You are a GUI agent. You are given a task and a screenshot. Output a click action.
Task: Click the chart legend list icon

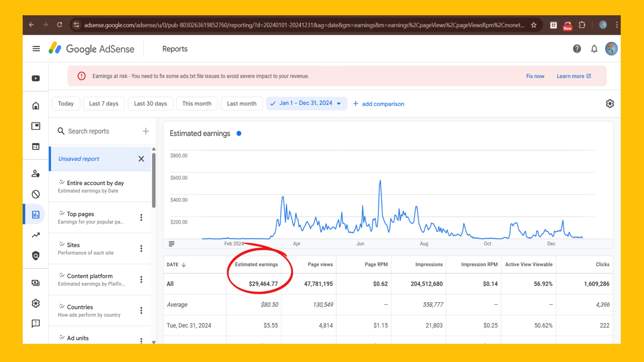171,244
